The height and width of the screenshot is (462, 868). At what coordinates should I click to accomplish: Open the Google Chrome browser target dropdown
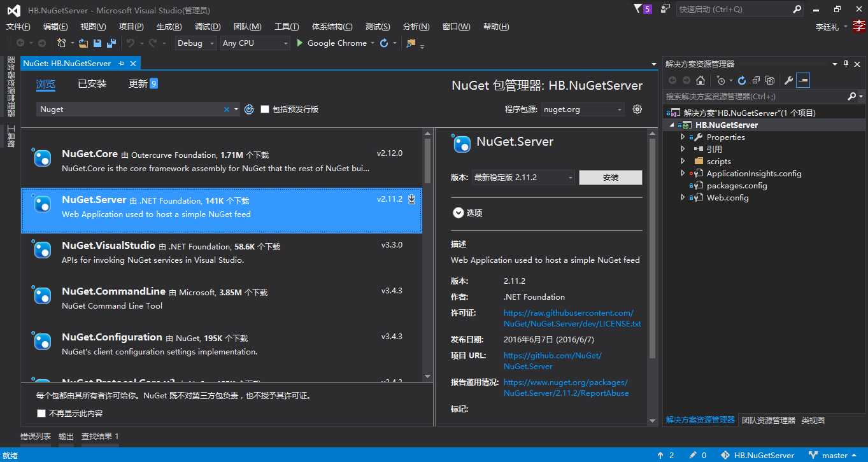pos(373,43)
